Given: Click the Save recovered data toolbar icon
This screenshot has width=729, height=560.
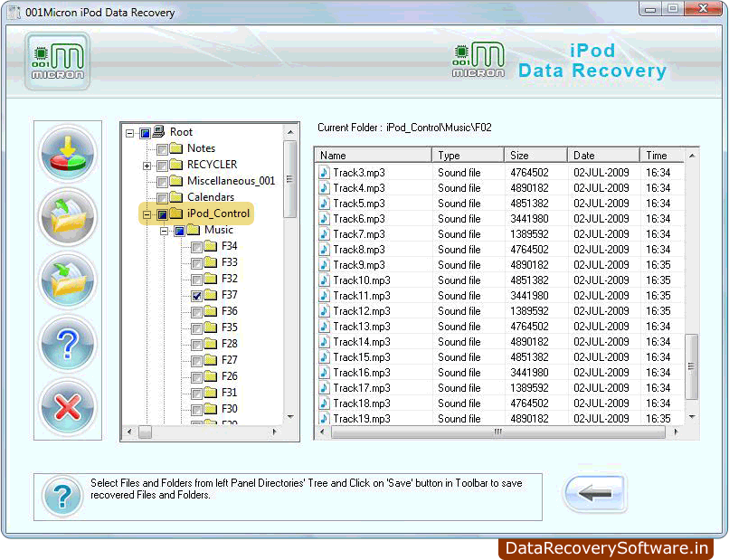Looking at the screenshot, I should [68, 154].
